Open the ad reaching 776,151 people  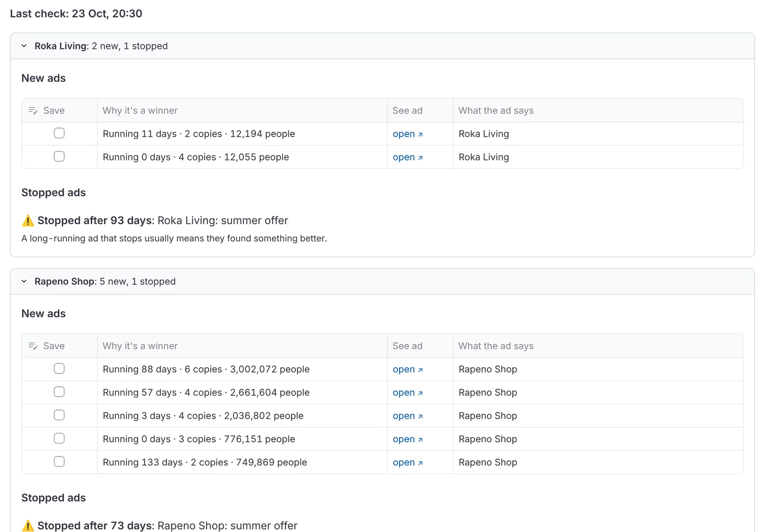407,439
